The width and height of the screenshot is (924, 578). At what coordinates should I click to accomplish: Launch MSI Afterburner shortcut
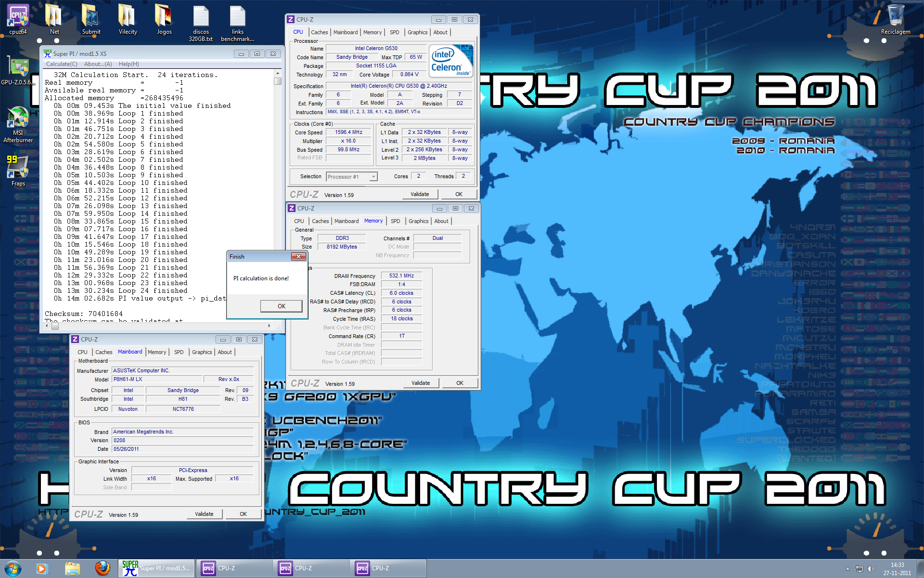pyautogui.click(x=18, y=125)
